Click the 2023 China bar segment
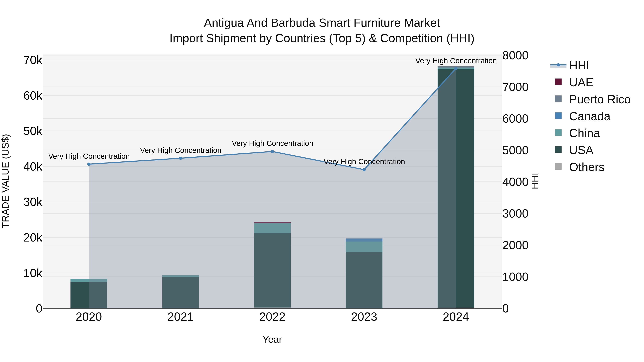The width and height of the screenshot is (644, 362). 364,247
